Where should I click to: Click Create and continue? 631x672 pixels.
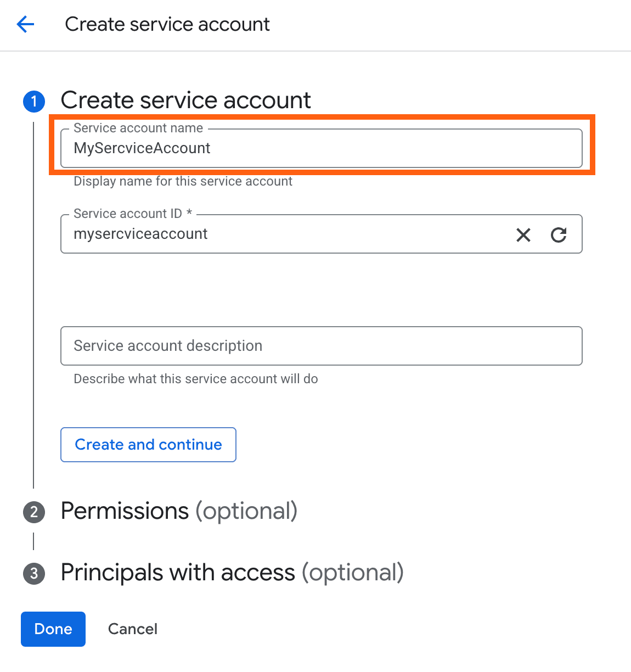[x=148, y=444]
